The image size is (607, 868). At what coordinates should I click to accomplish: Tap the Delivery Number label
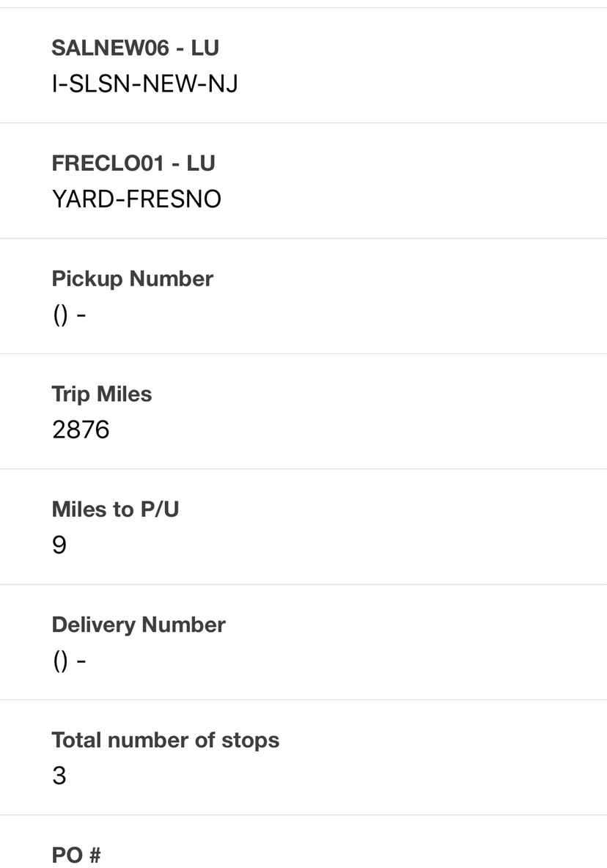point(138,625)
